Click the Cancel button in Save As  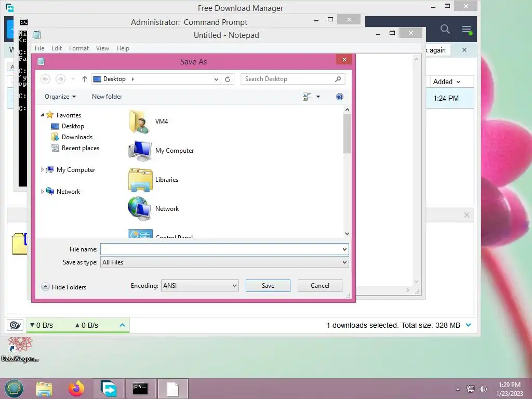coord(320,286)
